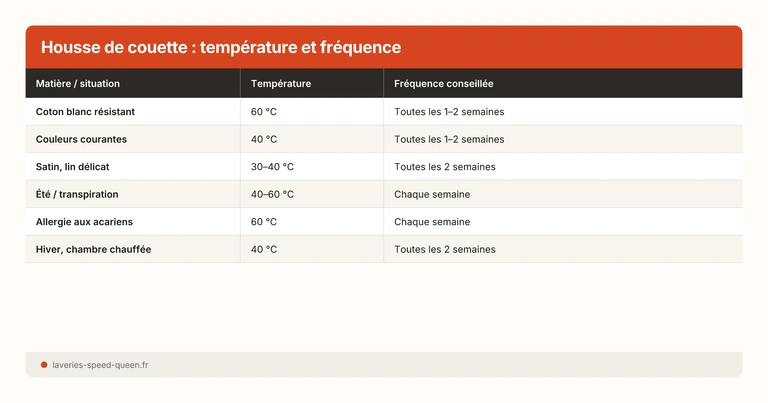This screenshot has height=403, width=768.
Task: Click the 'Hiver, chambre chauffée' row label
Action: [93, 249]
